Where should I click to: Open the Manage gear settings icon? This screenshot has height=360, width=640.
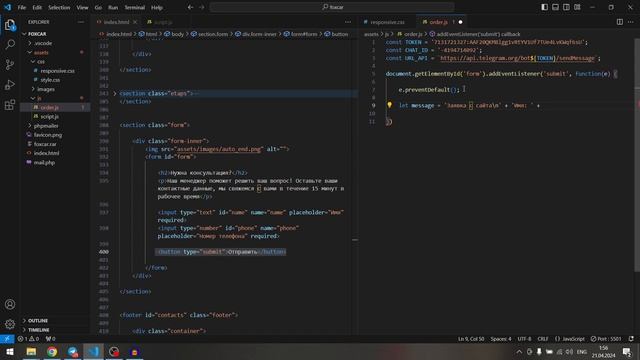[10, 324]
